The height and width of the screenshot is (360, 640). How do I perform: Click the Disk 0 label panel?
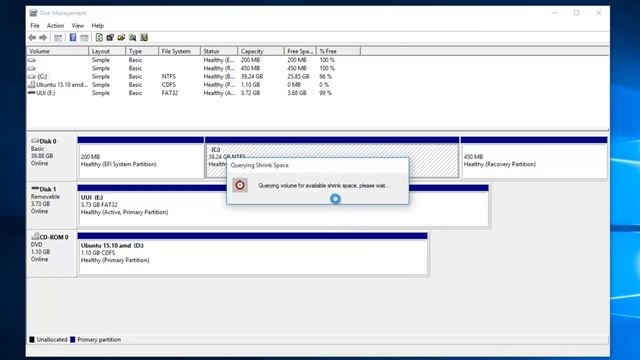coord(51,159)
